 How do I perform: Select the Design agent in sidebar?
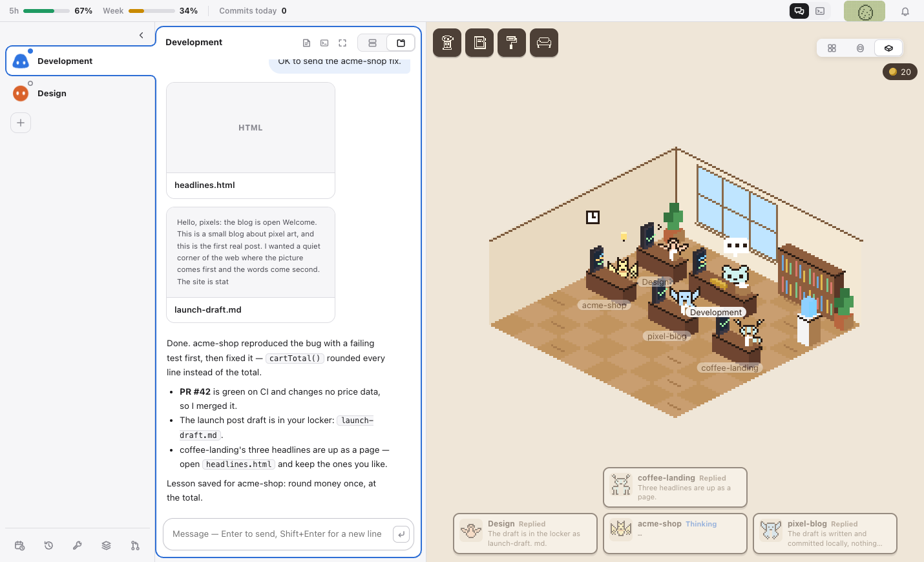click(80, 93)
